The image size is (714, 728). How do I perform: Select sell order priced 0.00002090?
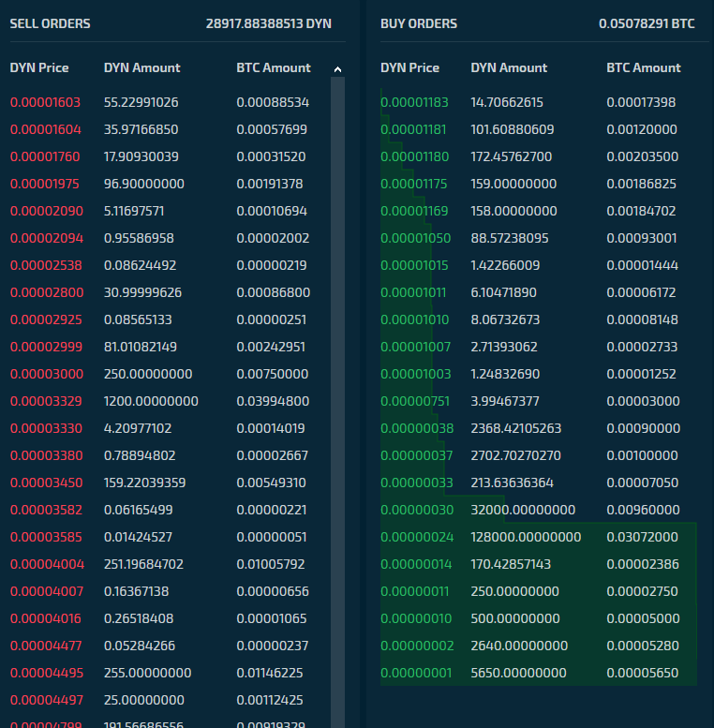[171, 211]
